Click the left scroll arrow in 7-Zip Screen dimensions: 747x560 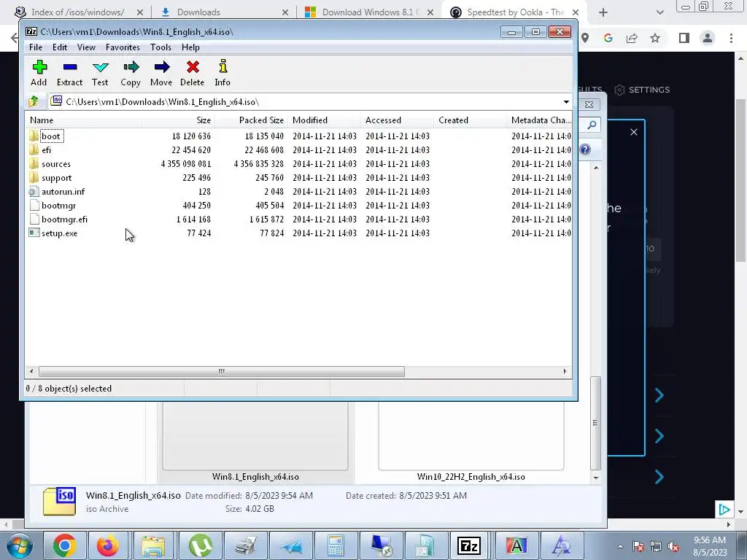pyautogui.click(x=31, y=371)
